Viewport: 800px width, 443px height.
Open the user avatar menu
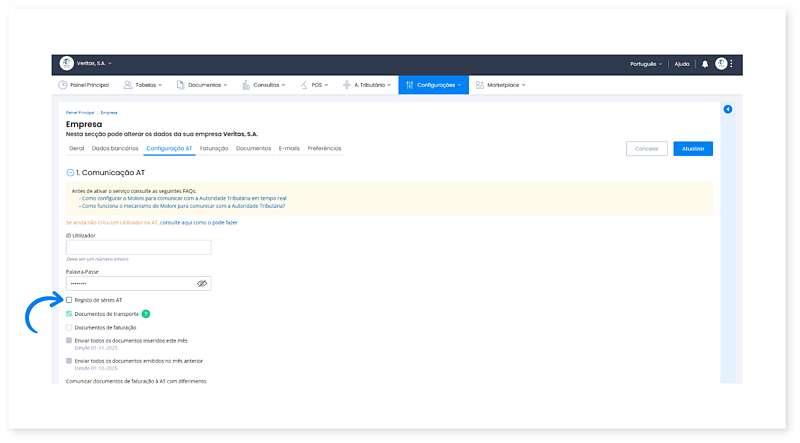(x=721, y=64)
